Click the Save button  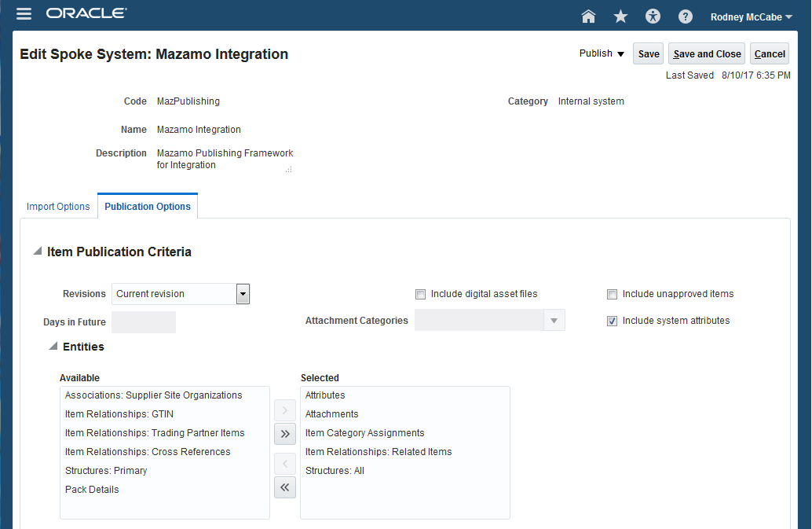649,54
